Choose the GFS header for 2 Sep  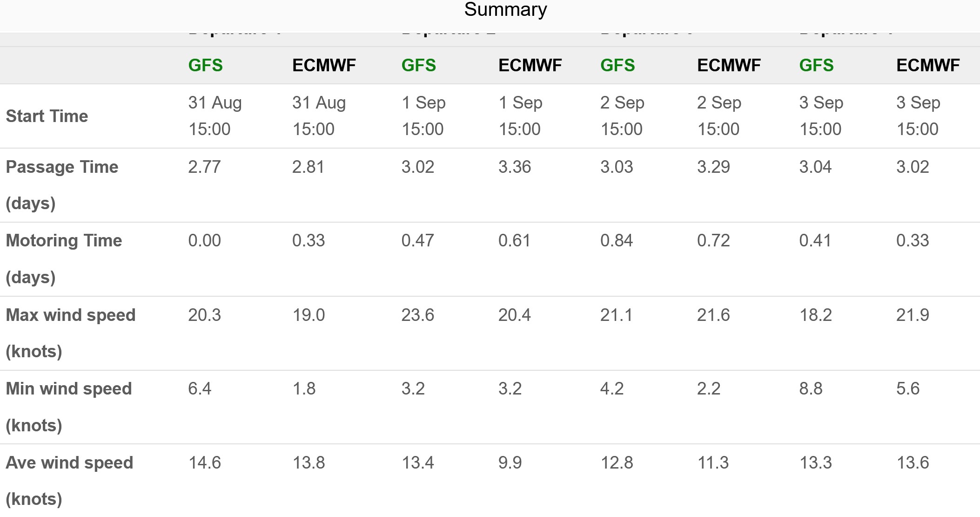618,65
